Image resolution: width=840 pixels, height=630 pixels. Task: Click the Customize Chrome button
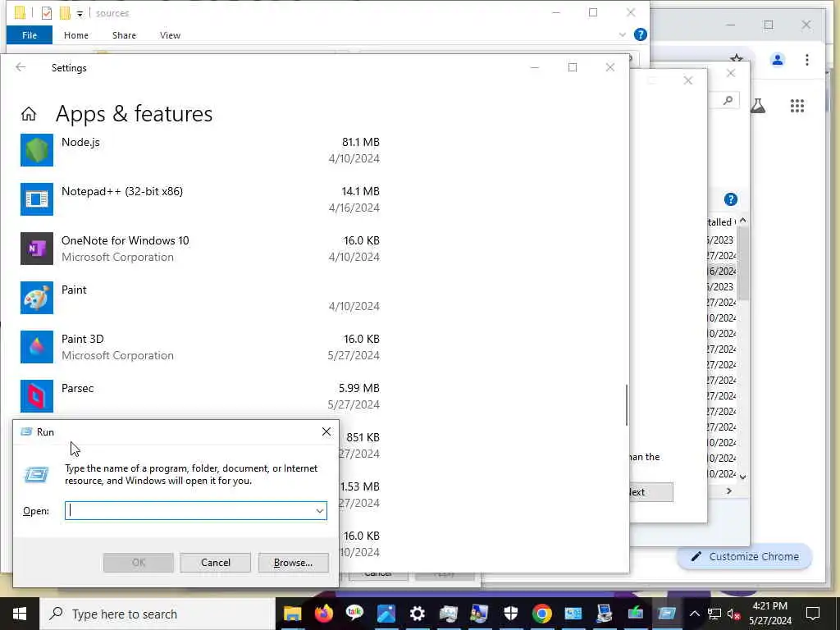pyautogui.click(x=745, y=557)
